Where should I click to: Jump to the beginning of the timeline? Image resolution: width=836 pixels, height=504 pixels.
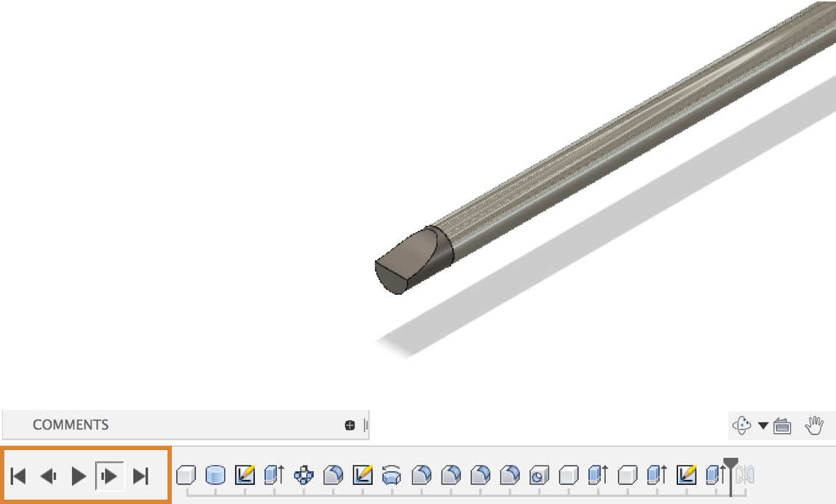[x=19, y=476]
